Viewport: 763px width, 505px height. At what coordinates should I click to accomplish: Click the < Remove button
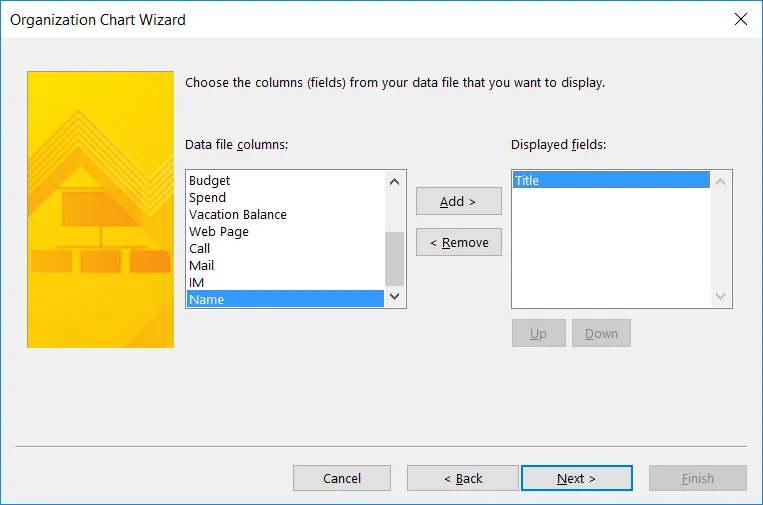tap(458, 242)
